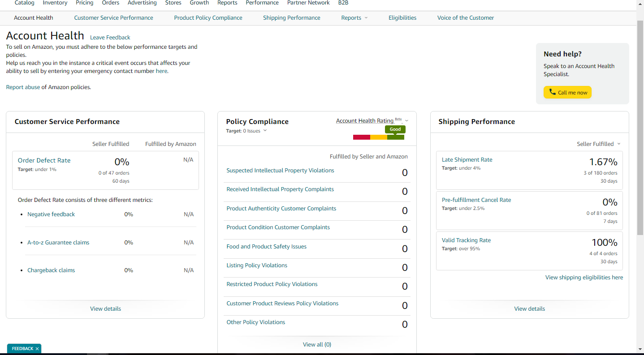Viewport: 644px width, 355px height.
Task: Open the Report abuse link
Action: (x=23, y=87)
